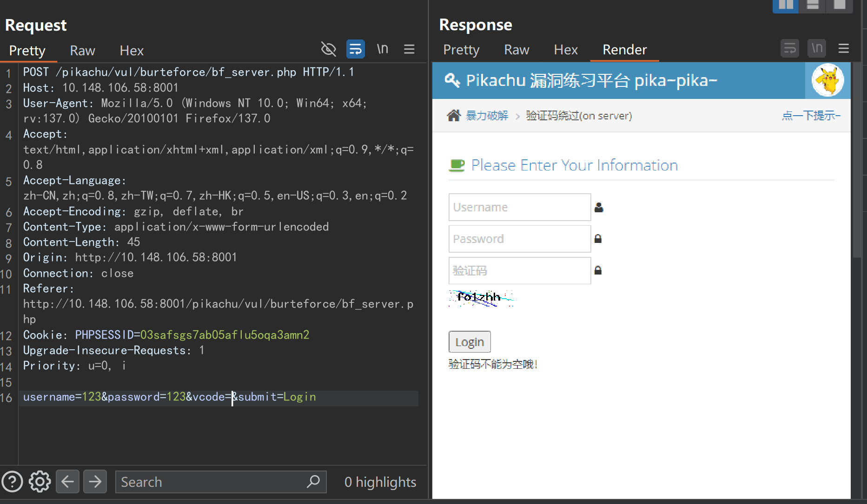The height and width of the screenshot is (504, 867).
Task: Click the Login button
Action: click(x=470, y=342)
